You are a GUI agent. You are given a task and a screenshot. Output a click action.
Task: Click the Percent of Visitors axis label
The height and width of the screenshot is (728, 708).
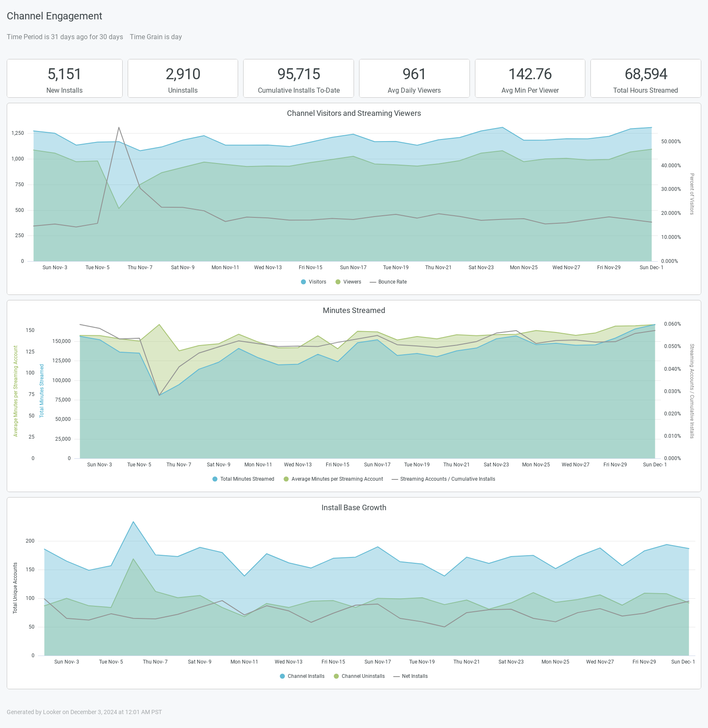[692, 194]
